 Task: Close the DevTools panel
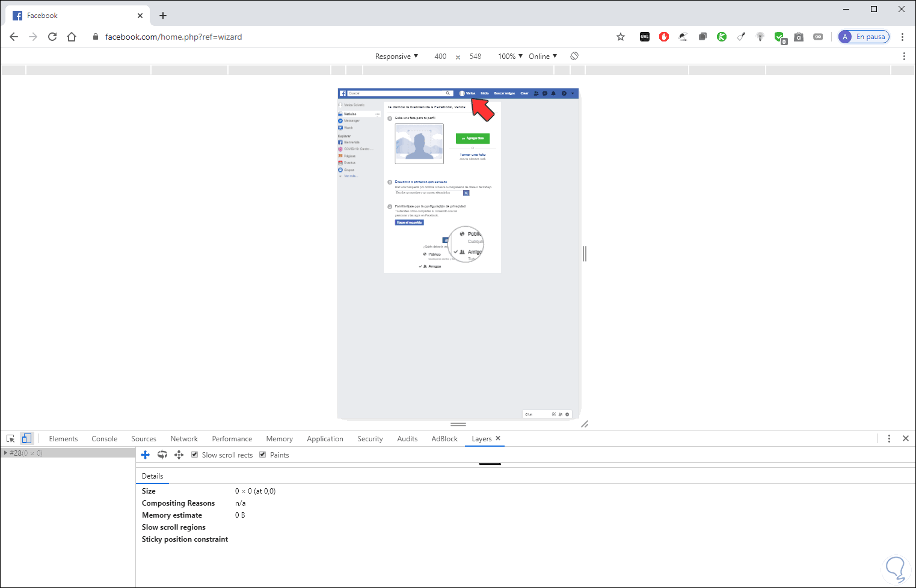[x=906, y=439]
